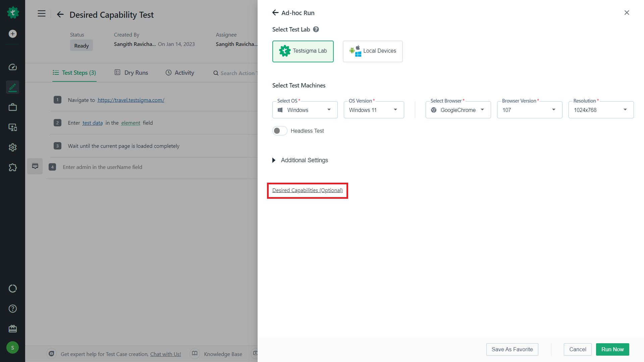The height and width of the screenshot is (362, 644).
Task: Click the chat bubble icon in footer
Action: pos(51,354)
